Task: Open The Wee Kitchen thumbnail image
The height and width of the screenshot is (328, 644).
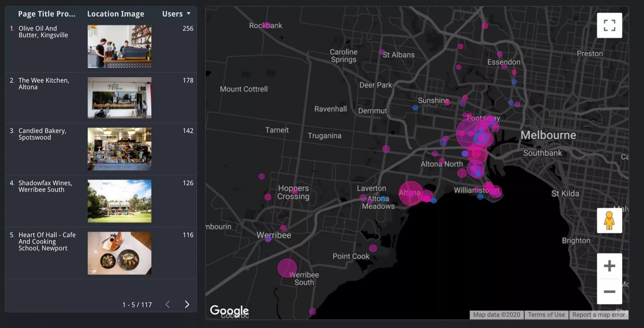Action: 119,98
